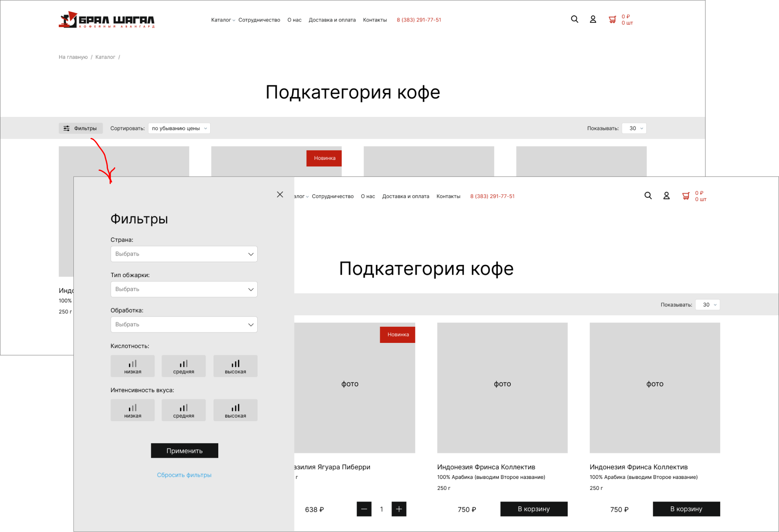779x532 pixels.
Task: Open the Фильтры button in toolbar
Action: pyautogui.click(x=81, y=128)
